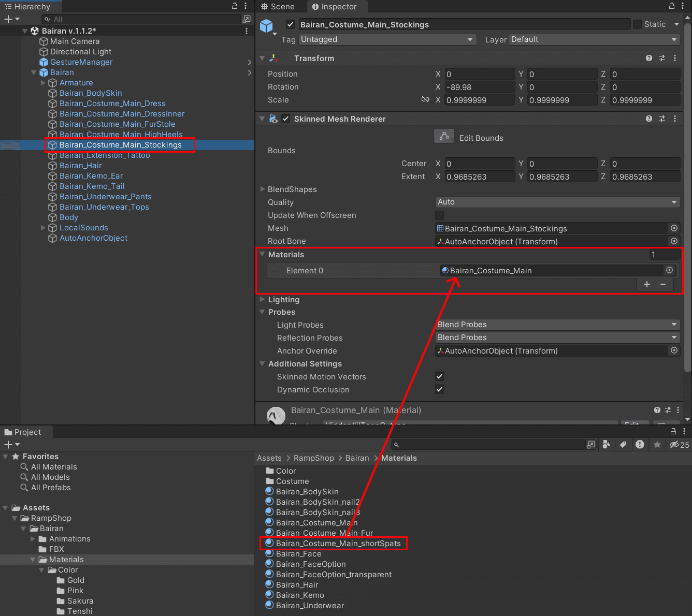
Task: Toggle the Static checkbox
Action: click(x=638, y=24)
